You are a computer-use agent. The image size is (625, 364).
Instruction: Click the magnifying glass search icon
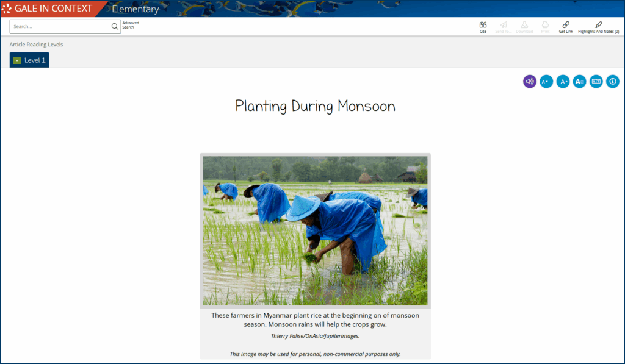(x=115, y=27)
